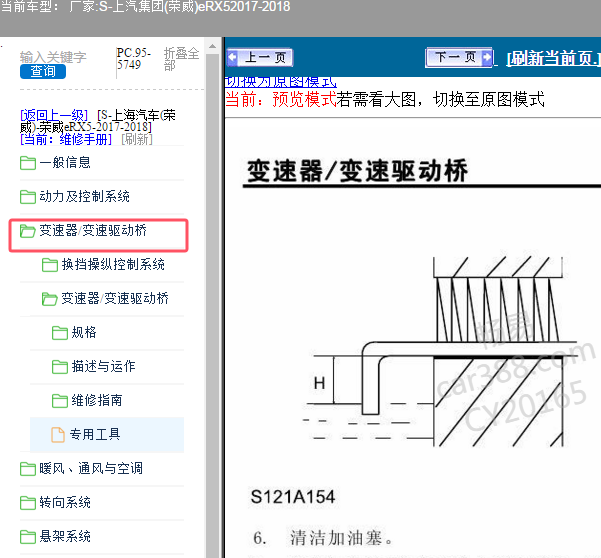Click the left arrow icon on 上一页
Viewport: 601px width, 558px height.
[x=232, y=57]
